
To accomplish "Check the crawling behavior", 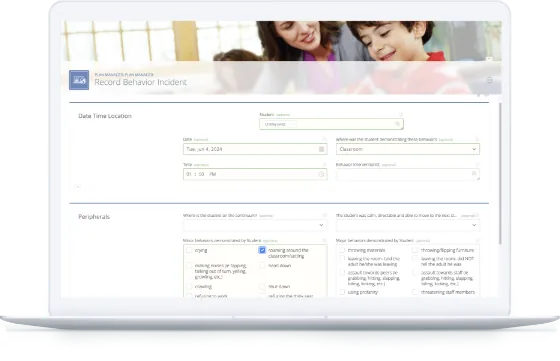I will [x=189, y=286].
